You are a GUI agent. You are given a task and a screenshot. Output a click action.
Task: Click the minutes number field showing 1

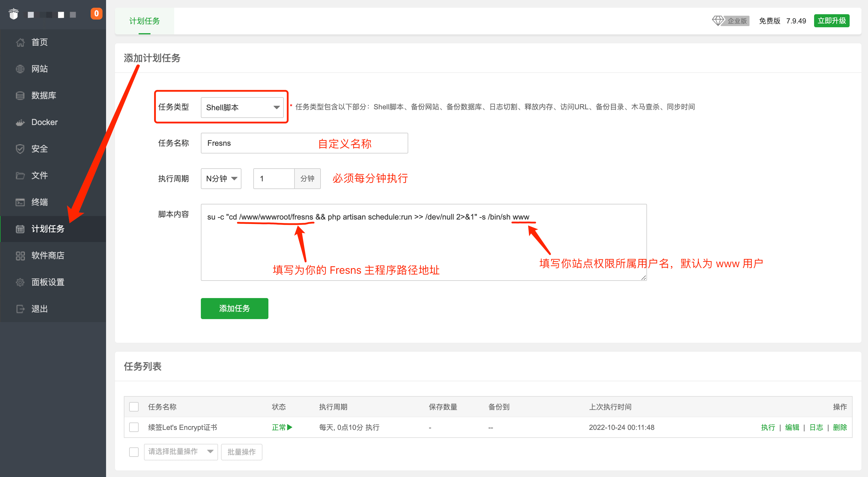tap(274, 178)
